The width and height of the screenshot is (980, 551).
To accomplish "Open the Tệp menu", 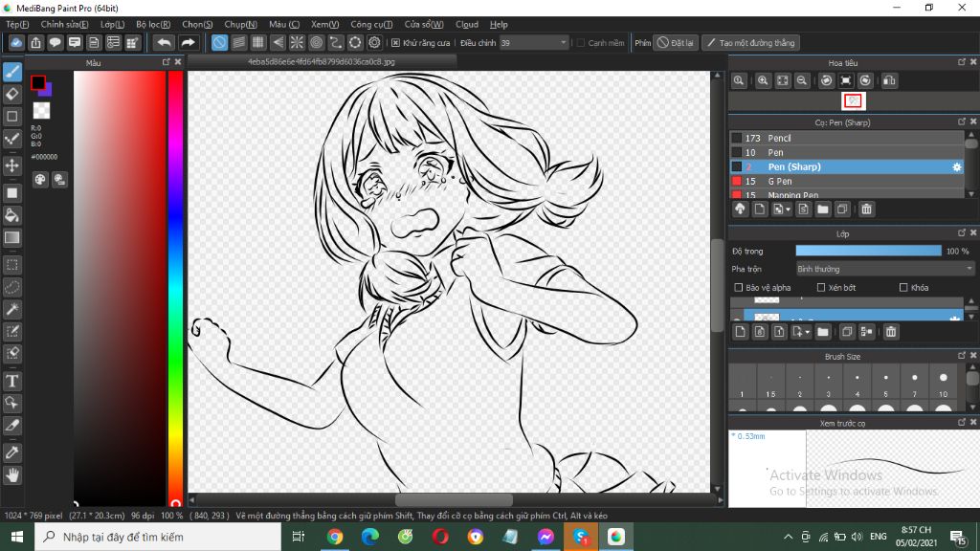I will (17, 24).
